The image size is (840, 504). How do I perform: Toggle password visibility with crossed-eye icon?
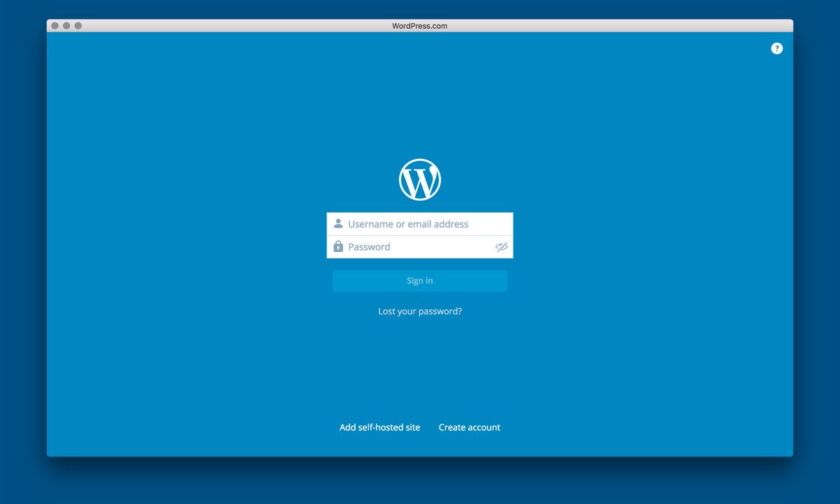(x=501, y=247)
